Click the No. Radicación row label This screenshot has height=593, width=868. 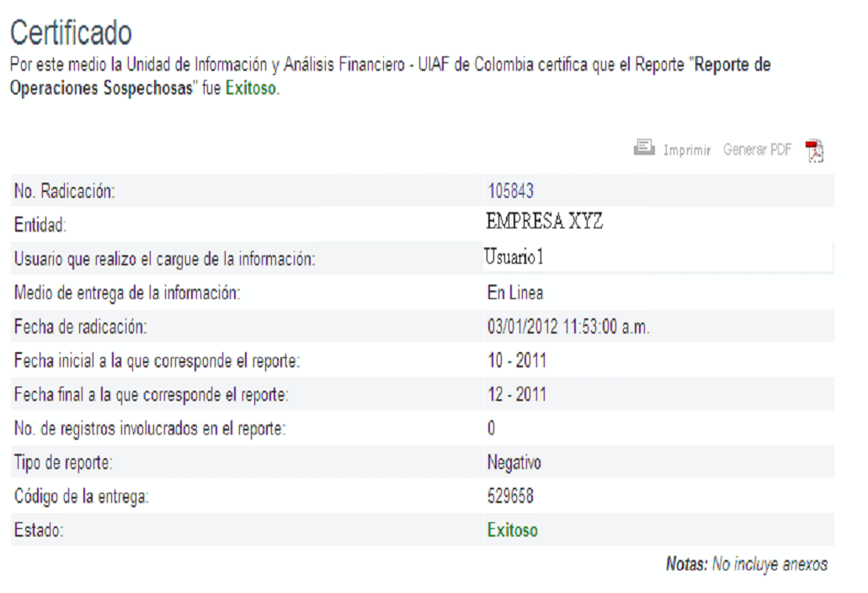65,192
